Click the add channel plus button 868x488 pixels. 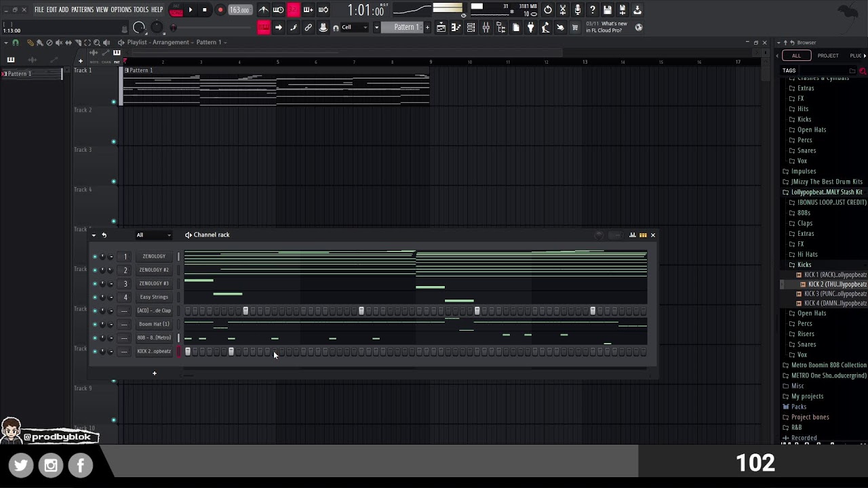(154, 373)
